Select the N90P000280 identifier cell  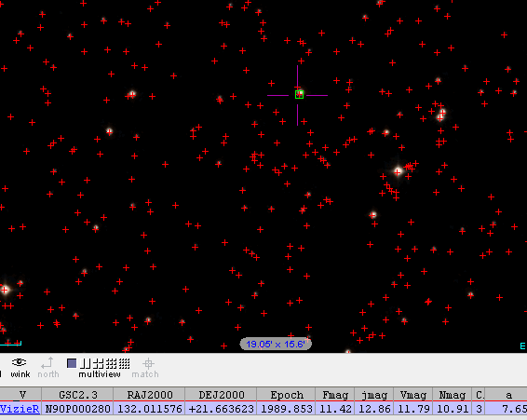pyautogui.click(x=77, y=409)
